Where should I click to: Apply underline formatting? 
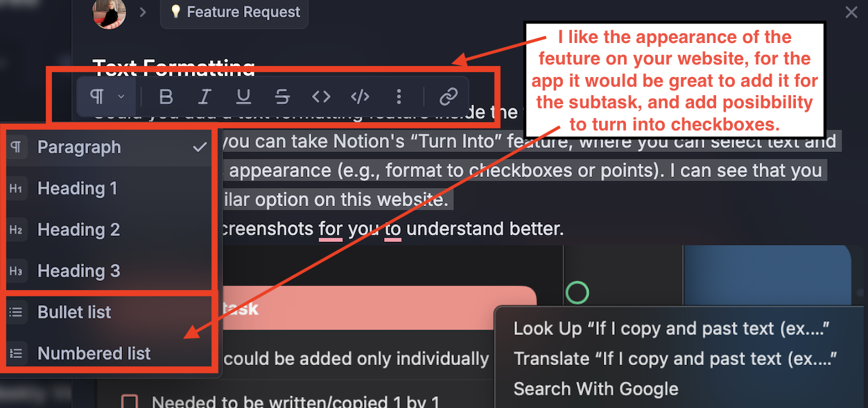click(x=243, y=96)
